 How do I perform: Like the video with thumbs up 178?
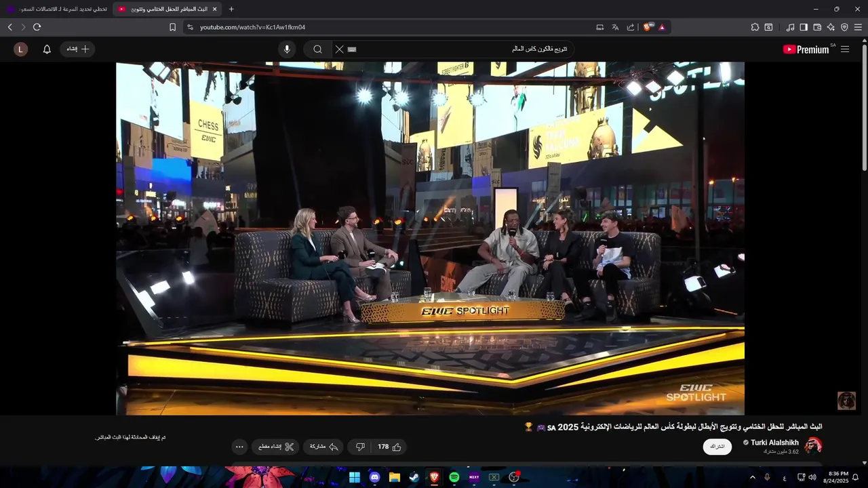[x=390, y=447]
